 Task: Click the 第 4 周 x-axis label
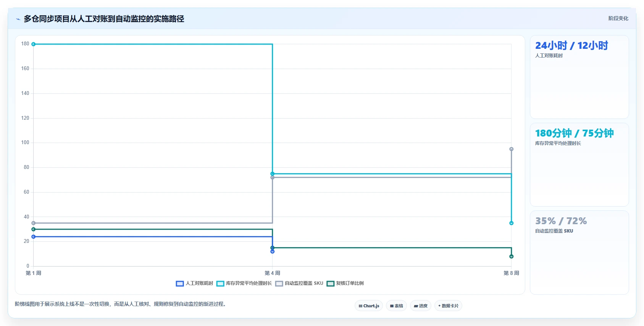pos(273,273)
